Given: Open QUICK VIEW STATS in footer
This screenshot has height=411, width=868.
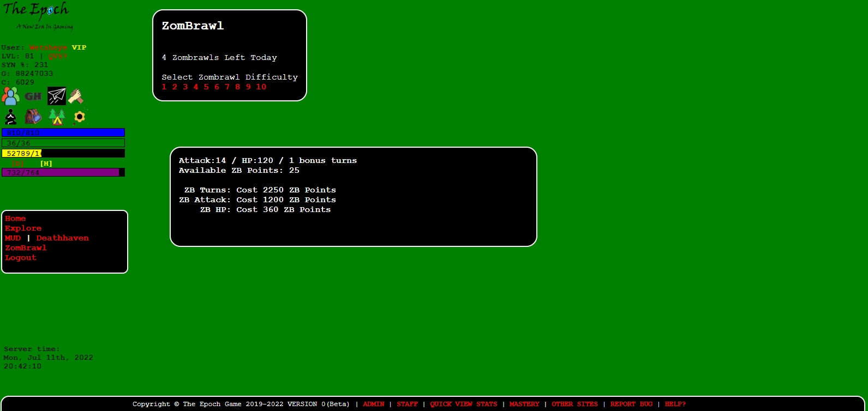Looking at the screenshot, I should [x=463, y=404].
